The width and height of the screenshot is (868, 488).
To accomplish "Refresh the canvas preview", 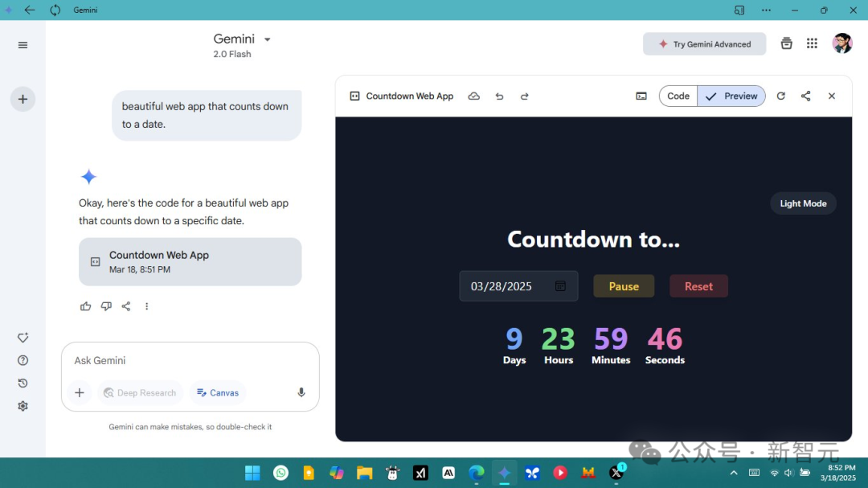I will tap(780, 96).
